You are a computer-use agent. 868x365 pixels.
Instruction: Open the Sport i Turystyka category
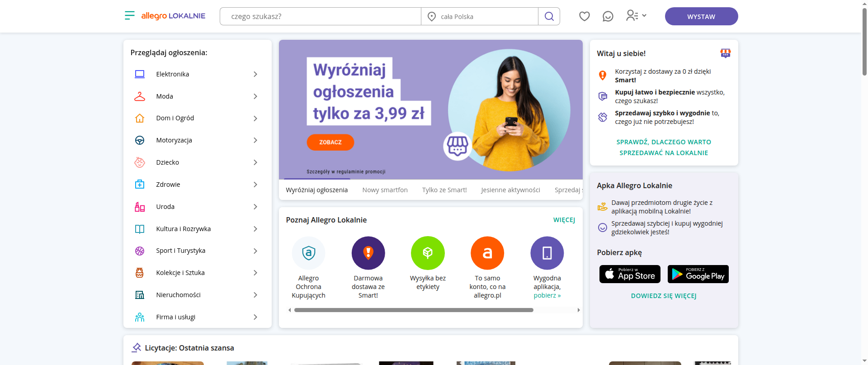coord(197,251)
